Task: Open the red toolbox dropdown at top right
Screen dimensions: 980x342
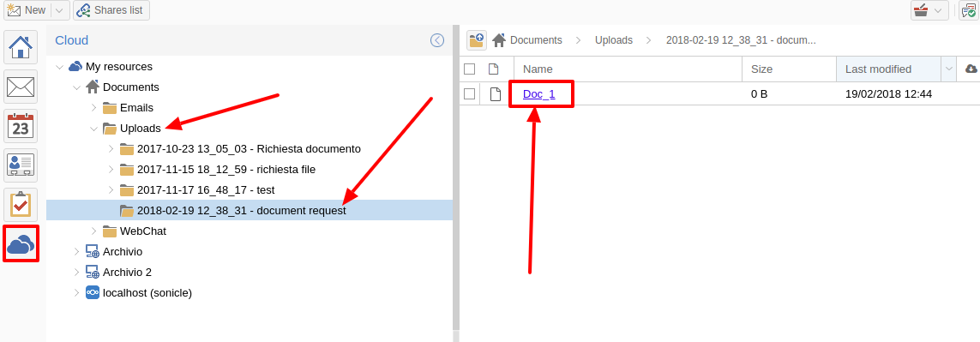Action: (x=929, y=10)
